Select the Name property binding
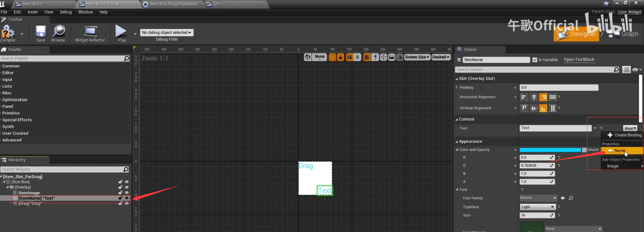This screenshot has height=232, width=644. 622,151
